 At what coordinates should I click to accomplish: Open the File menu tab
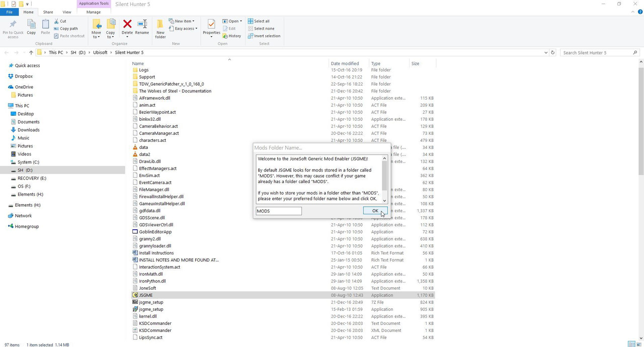9,12
